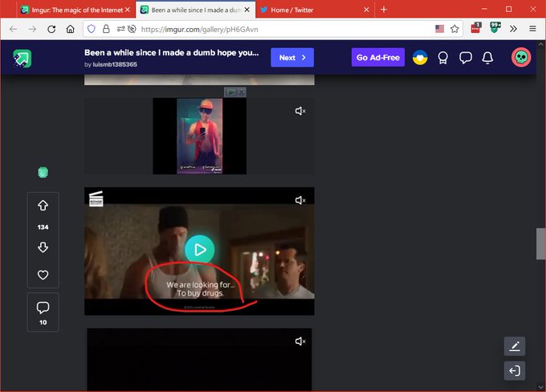The height and width of the screenshot is (392, 546).
Task: Open the red extension icon with badge 1
Action: click(475, 28)
